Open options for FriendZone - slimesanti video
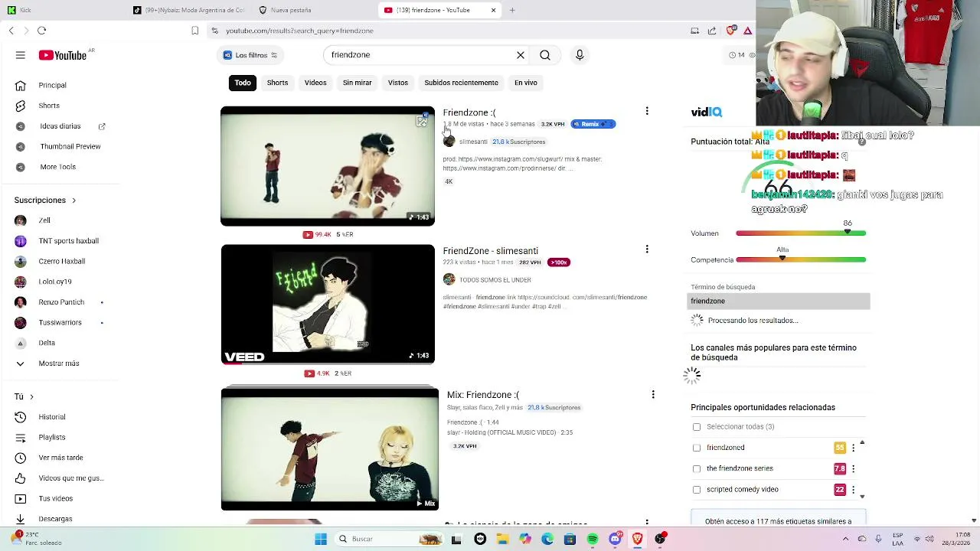The image size is (980, 551). [x=647, y=249]
